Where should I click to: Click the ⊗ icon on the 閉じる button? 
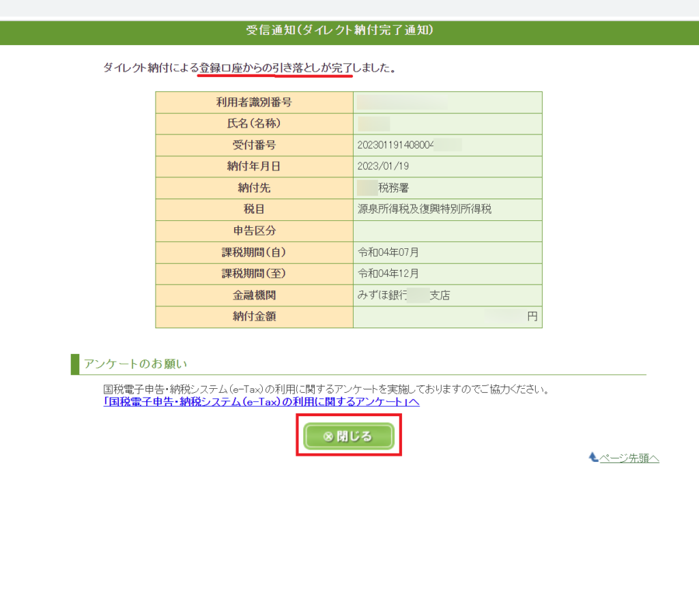[x=328, y=437]
